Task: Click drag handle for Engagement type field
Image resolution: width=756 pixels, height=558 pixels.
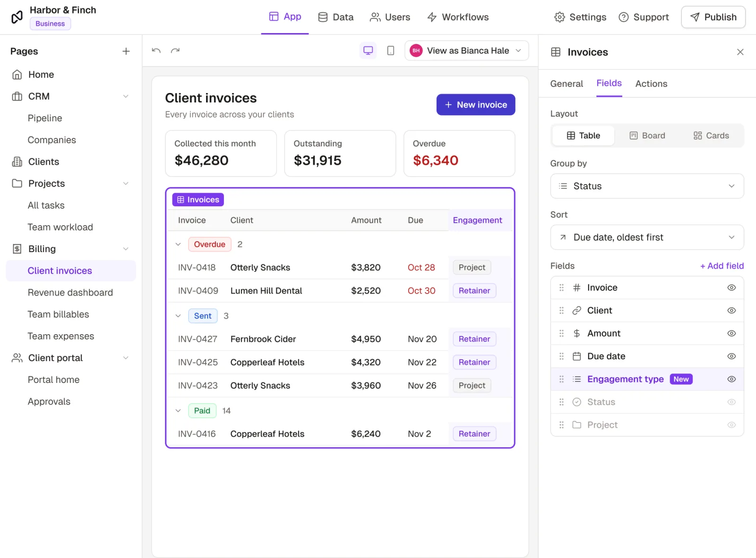Action: [x=562, y=379]
